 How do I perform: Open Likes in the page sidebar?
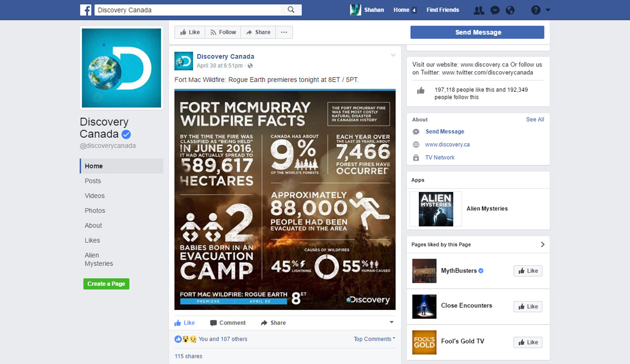pyautogui.click(x=92, y=240)
